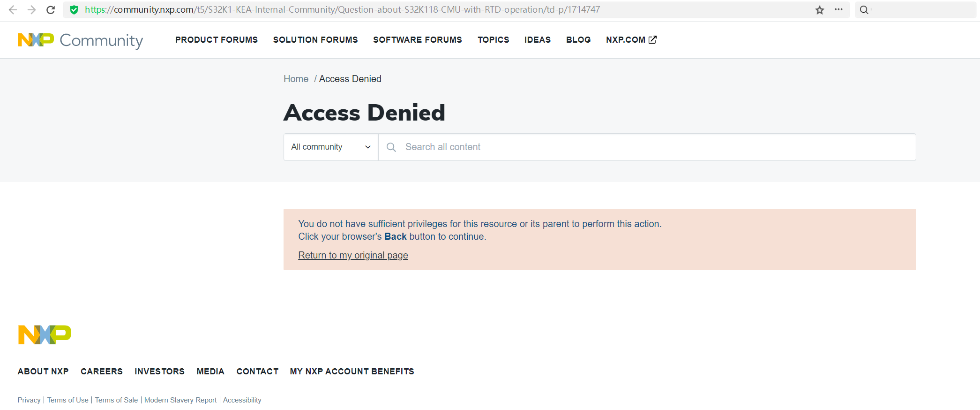980x410 pixels.
Task: Click the NXP Community logo in header
Action: (80, 40)
